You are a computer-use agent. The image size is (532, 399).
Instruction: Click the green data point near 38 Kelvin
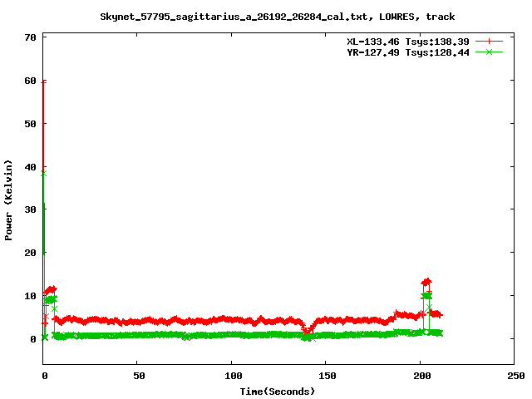43,174
